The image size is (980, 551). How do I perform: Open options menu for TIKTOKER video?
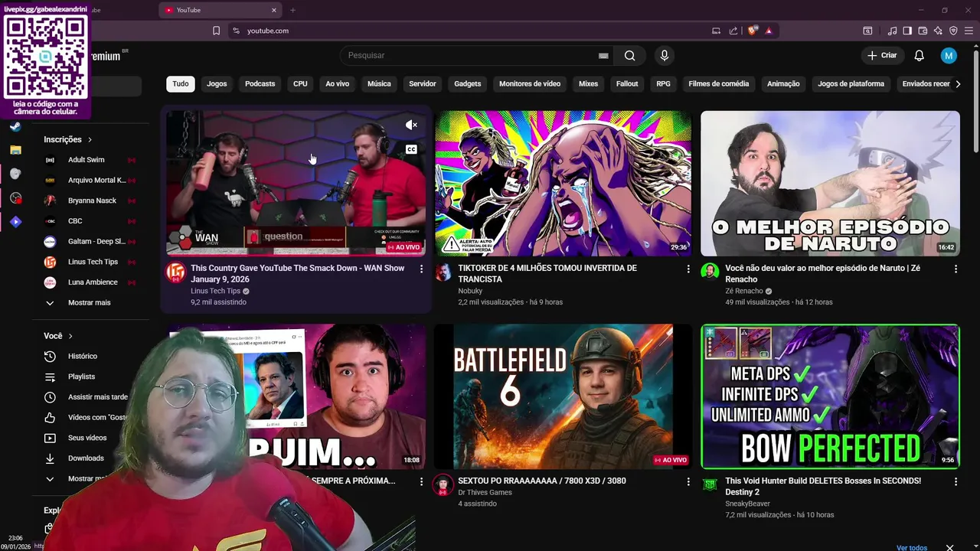coord(688,269)
